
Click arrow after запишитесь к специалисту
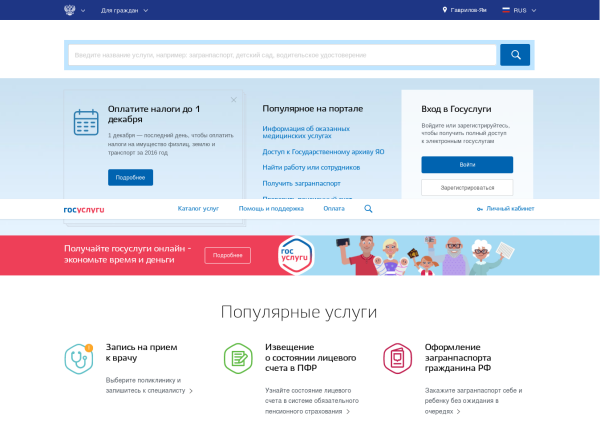(x=191, y=391)
